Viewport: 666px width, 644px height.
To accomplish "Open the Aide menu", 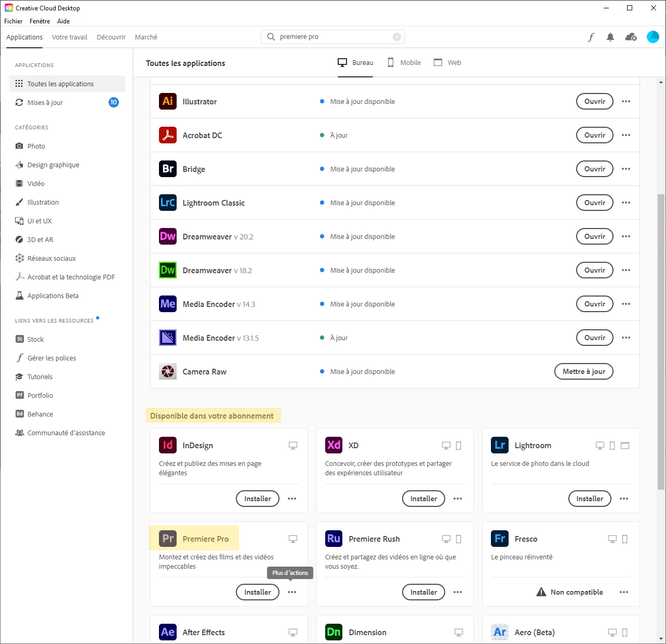I will 63,21.
